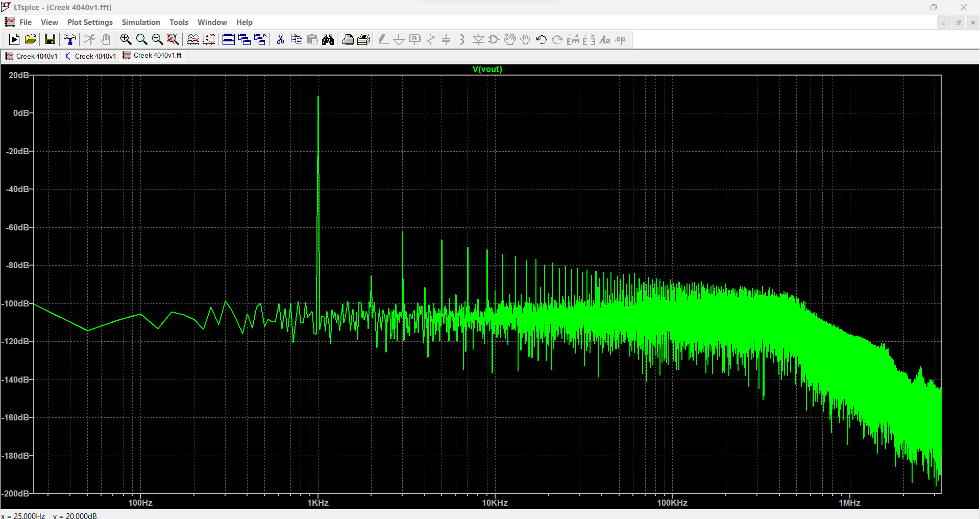Viewport: 980px width, 519px height.
Task: Switch to first Creek 4040v1 waveform tab
Action: click(x=32, y=56)
